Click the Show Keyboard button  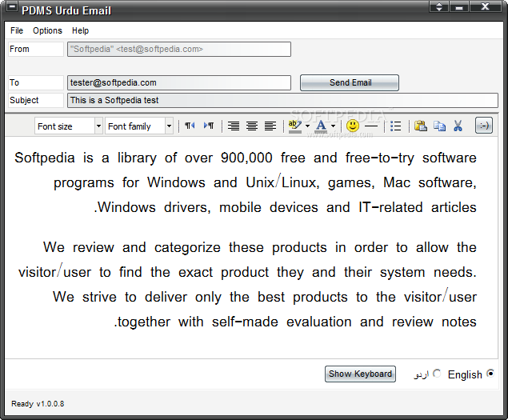click(x=360, y=374)
